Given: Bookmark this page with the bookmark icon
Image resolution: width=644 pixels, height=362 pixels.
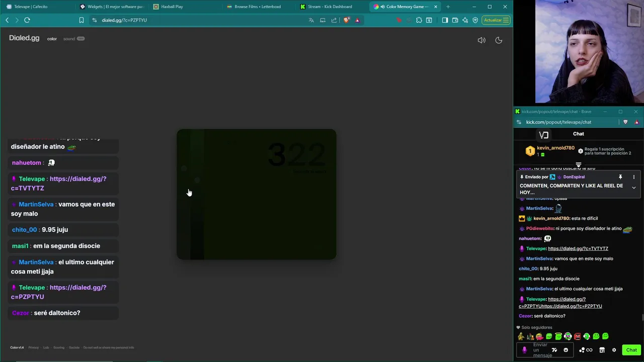Looking at the screenshot, I should (82, 20).
